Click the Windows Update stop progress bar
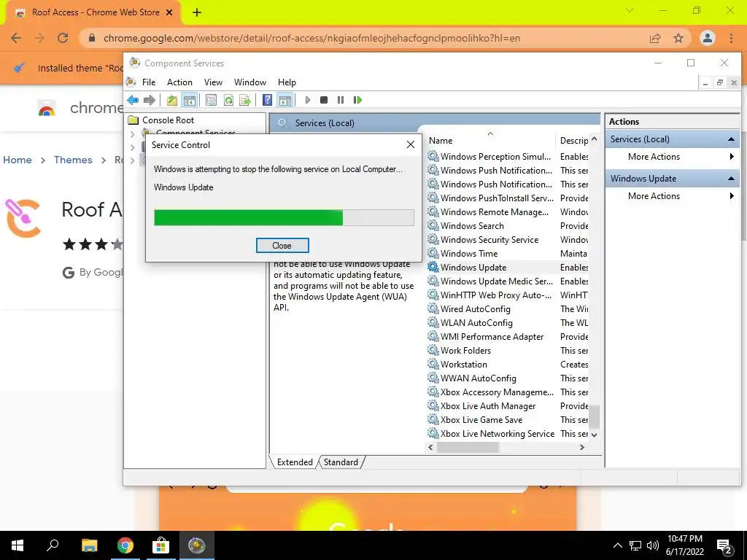The height and width of the screenshot is (560, 747). [x=284, y=217]
